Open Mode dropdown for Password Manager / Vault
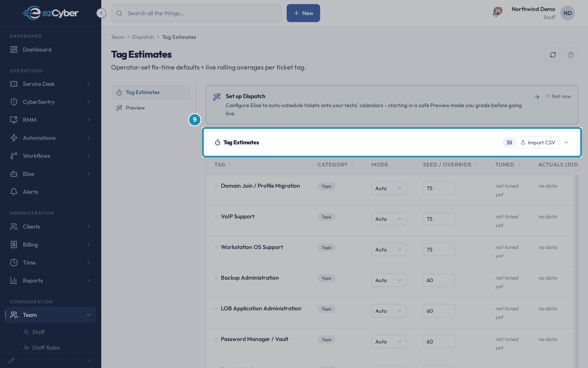This screenshot has height=368, width=588. tap(389, 341)
